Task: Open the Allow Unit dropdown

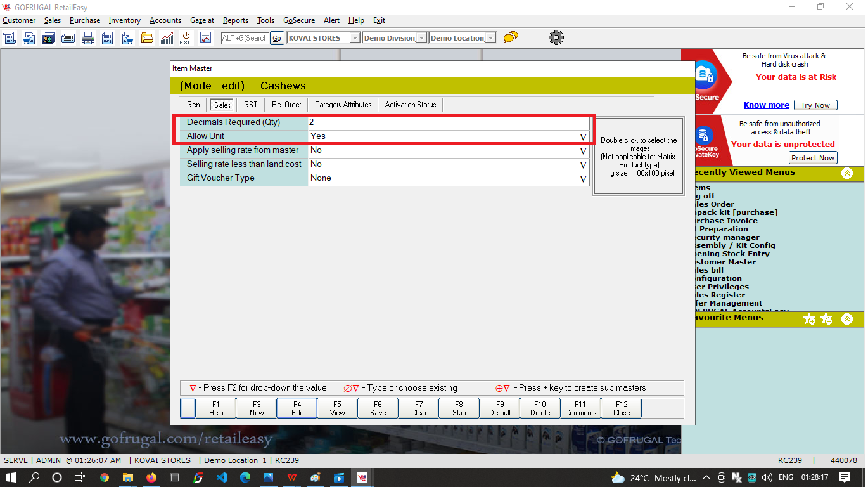Action: click(x=583, y=136)
